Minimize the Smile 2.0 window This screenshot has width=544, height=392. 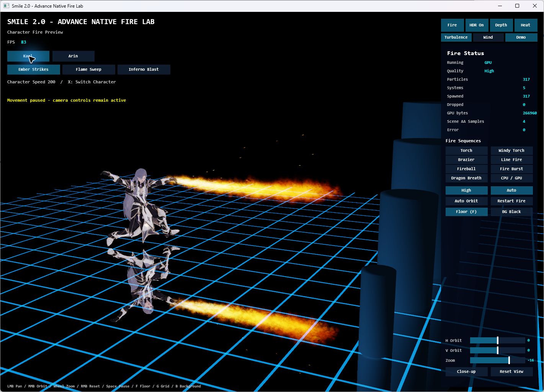point(500,6)
